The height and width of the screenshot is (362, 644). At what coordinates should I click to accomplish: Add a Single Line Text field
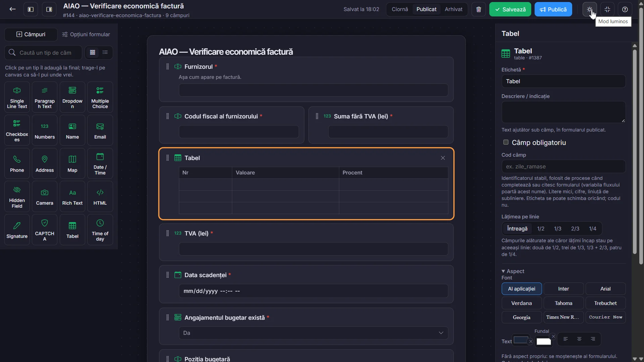pyautogui.click(x=17, y=97)
